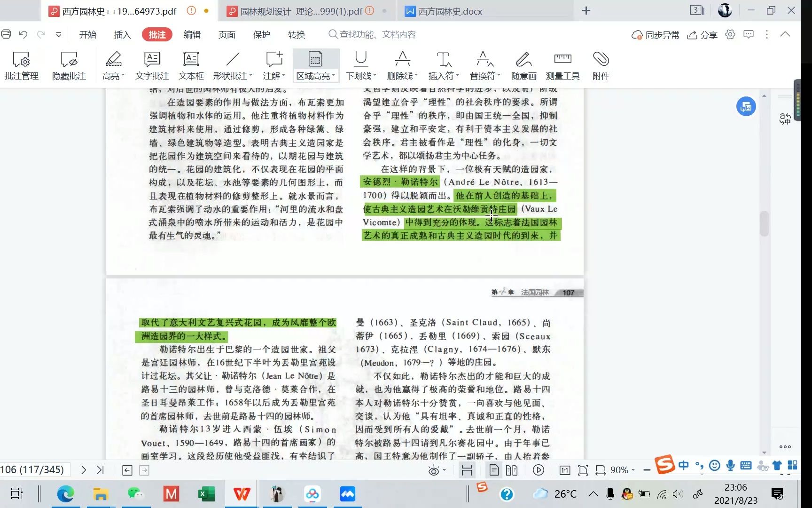Expand the quick access toolbar customize arrow
The height and width of the screenshot is (508, 812).
coord(58,34)
